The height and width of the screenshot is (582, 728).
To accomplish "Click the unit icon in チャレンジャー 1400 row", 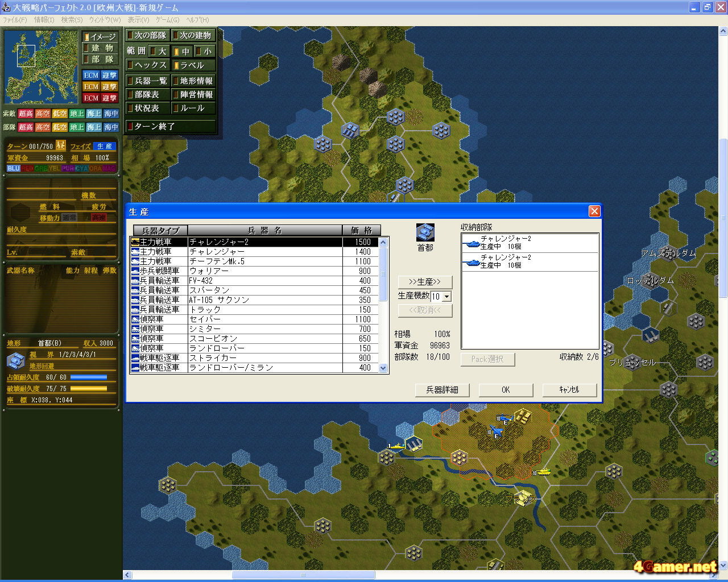I will pos(135,252).
